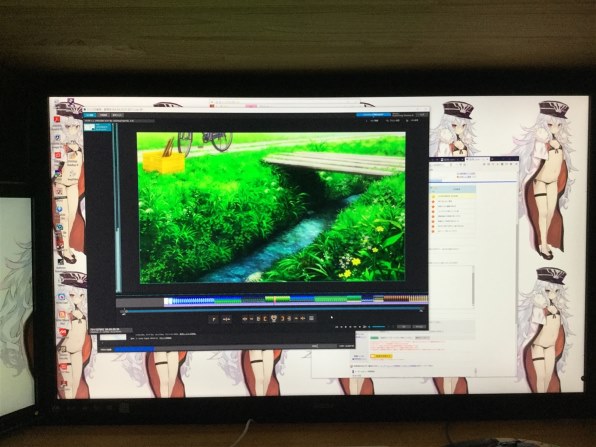Switch to the third tab in editor header
The height and width of the screenshot is (447, 596).
pos(117,115)
